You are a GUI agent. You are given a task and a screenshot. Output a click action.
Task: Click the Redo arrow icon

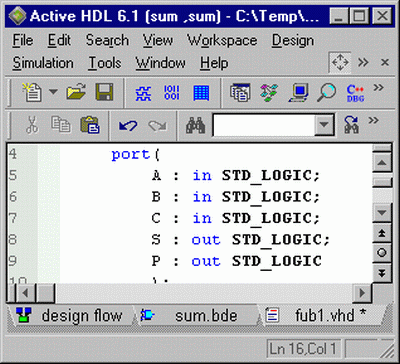[157, 126]
